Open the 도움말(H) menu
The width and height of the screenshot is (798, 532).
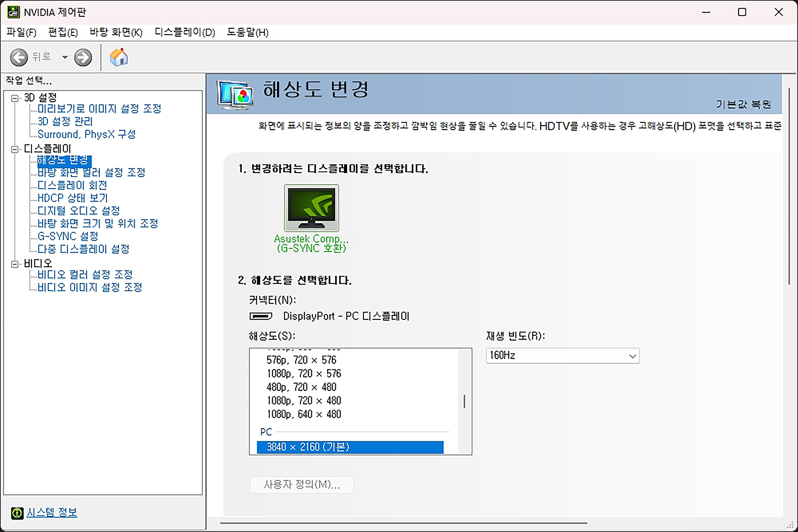[x=247, y=32]
